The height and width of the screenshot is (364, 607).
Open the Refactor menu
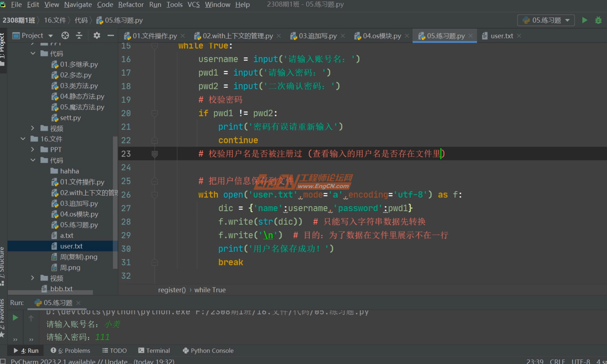(131, 5)
